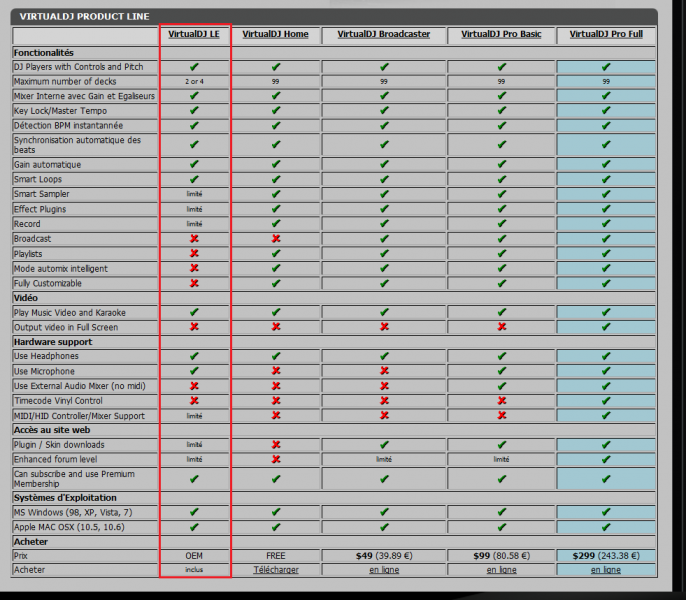Click the green check for Timecode Vinyl Control in Pro Full
686x600 pixels.
tap(606, 401)
